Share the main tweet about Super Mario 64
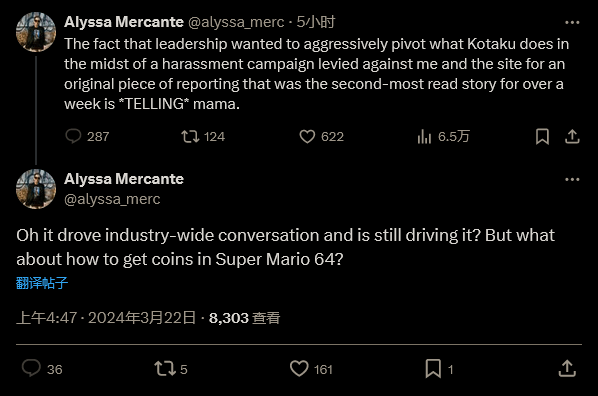Viewport: 598px width, 396px height. click(x=567, y=369)
